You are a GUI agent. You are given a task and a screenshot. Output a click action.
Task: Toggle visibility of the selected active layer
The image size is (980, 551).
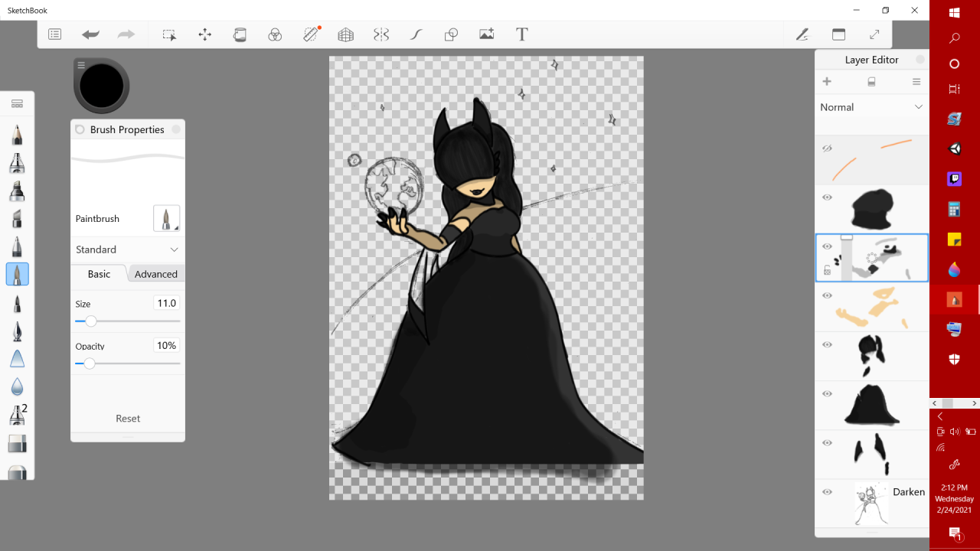(x=827, y=246)
